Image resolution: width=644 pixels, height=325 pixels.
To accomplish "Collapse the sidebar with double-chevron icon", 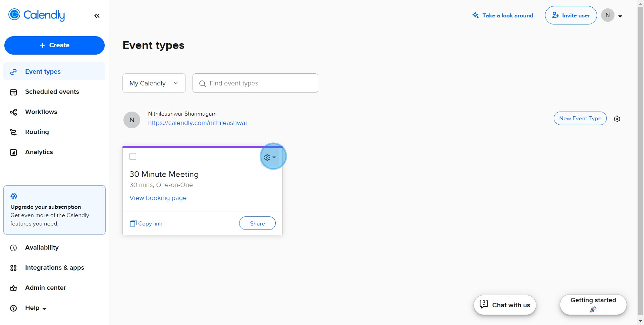I will click(97, 16).
